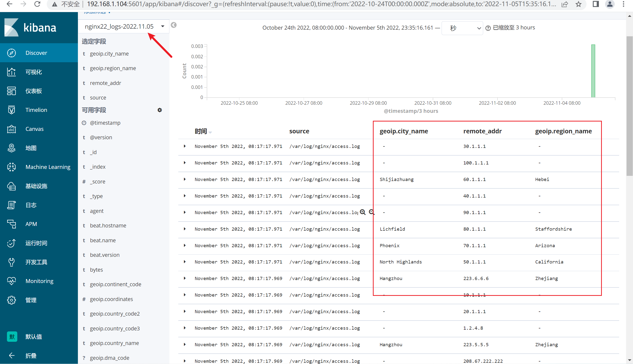Click the Zhejiang cell of 223.6.6.6 row
Screen dimensions: 633x364
[546, 278]
